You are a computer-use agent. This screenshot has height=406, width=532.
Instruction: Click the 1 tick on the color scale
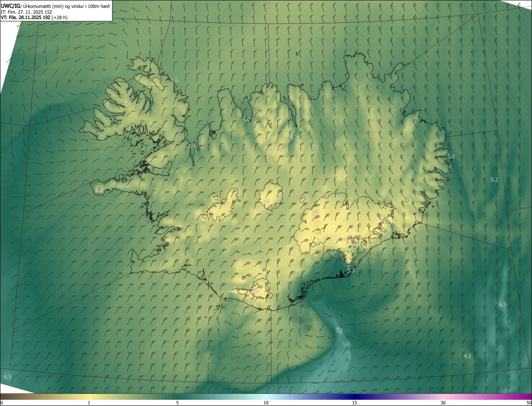pyautogui.click(x=89, y=403)
